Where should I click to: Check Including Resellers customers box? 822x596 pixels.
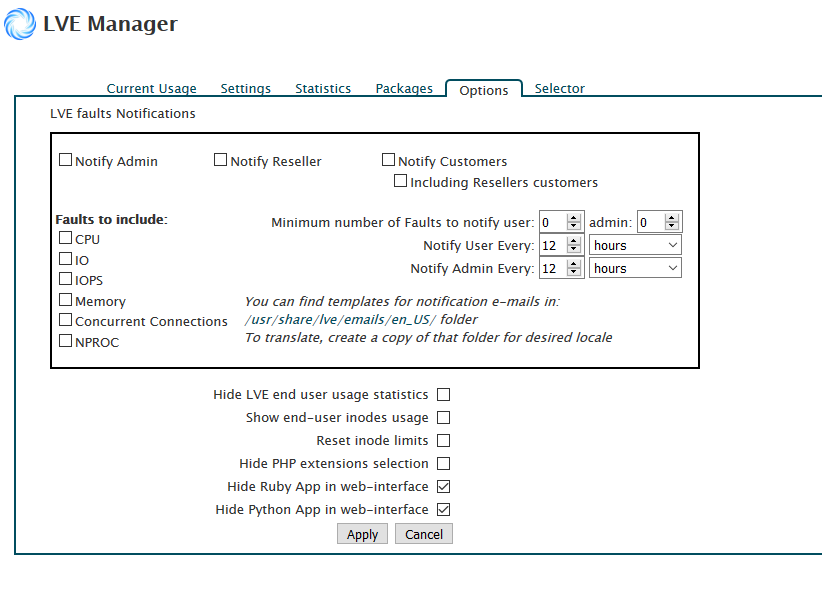click(401, 182)
